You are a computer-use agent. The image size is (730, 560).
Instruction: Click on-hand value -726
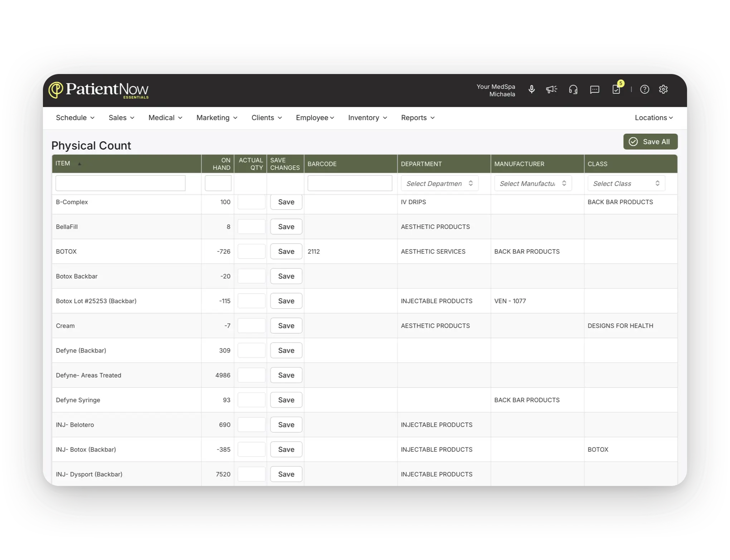(x=224, y=251)
